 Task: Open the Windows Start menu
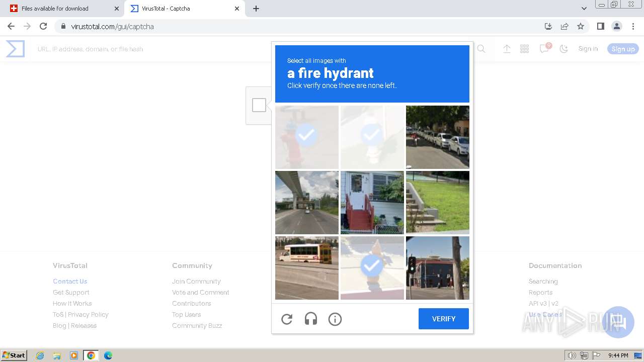(14, 355)
